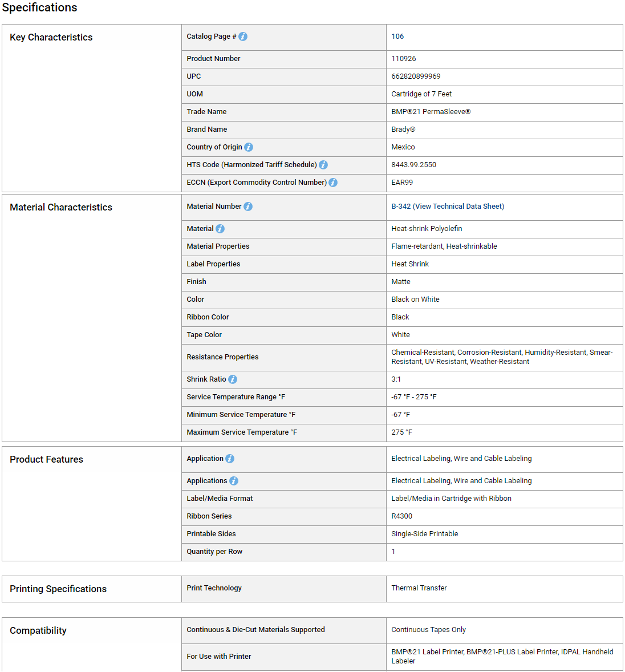Click the Material Characteristics section heading
The image size is (625, 672).
click(61, 208)
